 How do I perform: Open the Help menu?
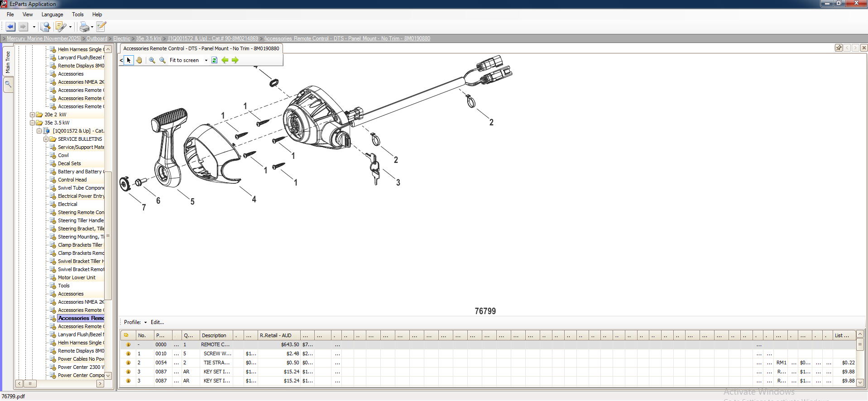pyautogui.click(x=97, y=14)
